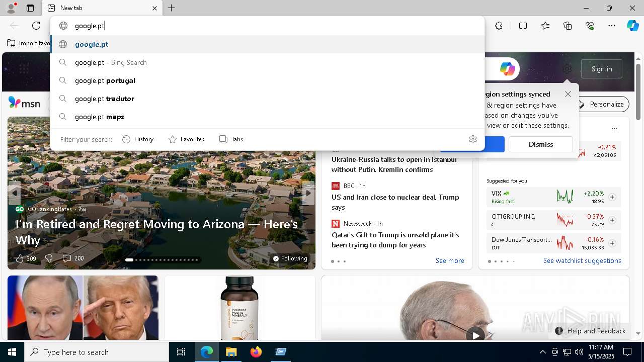Click See more news link

450,260
